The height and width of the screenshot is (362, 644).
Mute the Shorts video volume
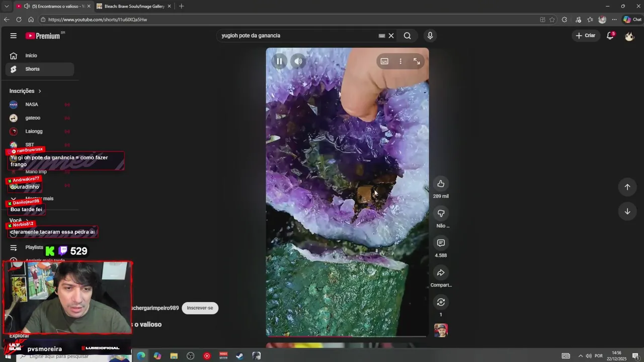[x=298, y=61]
